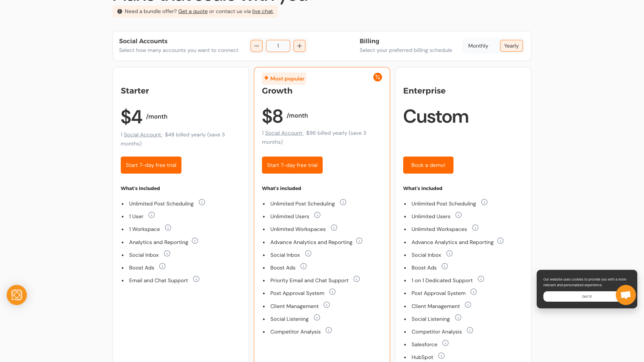Click the orange support widget at bottom left
The height and width of the screenshot is (362, 644).
[16, 295]
